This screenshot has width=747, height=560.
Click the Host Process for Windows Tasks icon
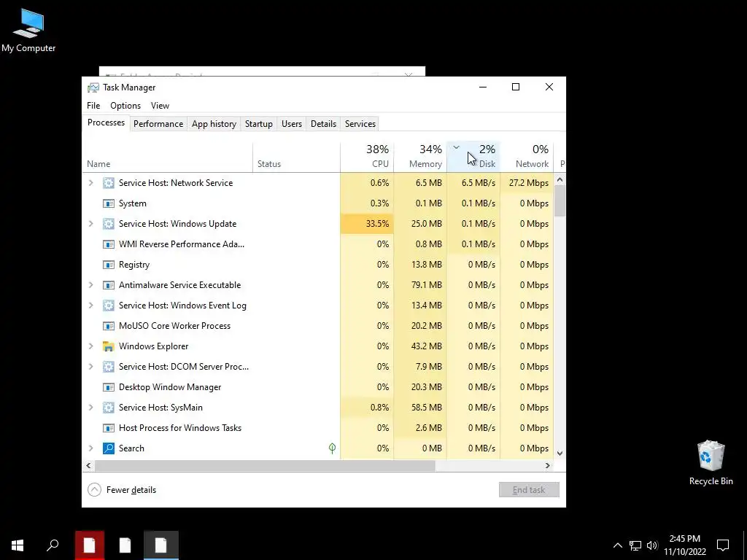coord(109,428)
